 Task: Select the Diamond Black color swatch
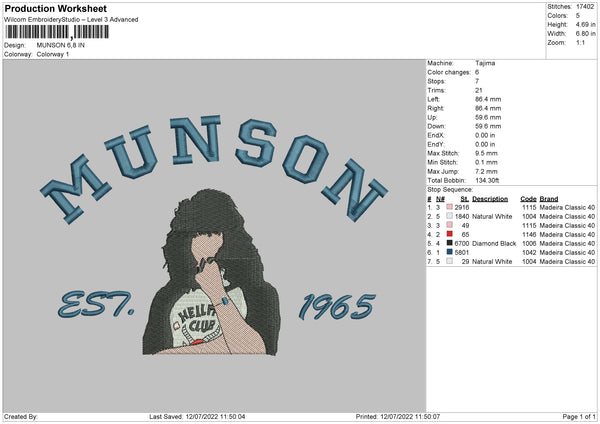pyautogui.click(x=450, y=243)
